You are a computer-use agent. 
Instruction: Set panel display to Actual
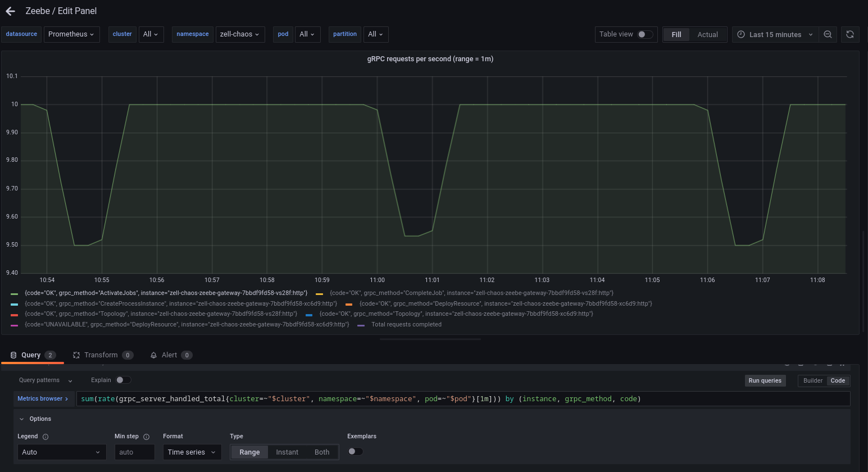(x=708, y=34)
